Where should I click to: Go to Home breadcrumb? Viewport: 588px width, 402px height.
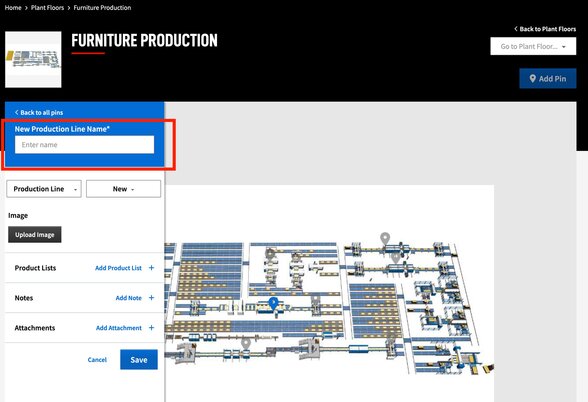point(13,8)
